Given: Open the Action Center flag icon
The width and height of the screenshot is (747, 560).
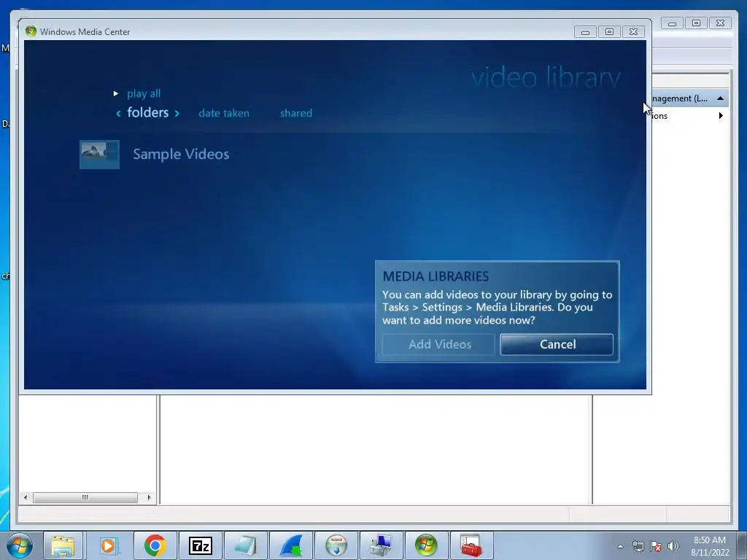Looking at the screenshot, I should click(656, 546).
